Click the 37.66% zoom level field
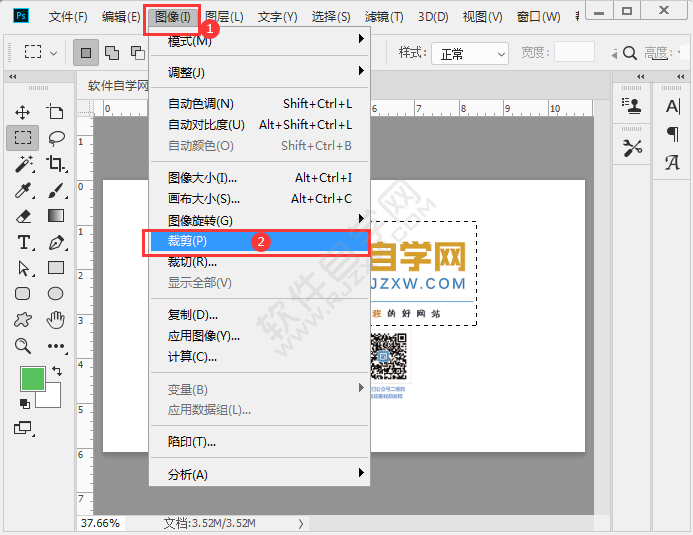The width and height of the screenshot is (693, 535). tap(100, 524)
